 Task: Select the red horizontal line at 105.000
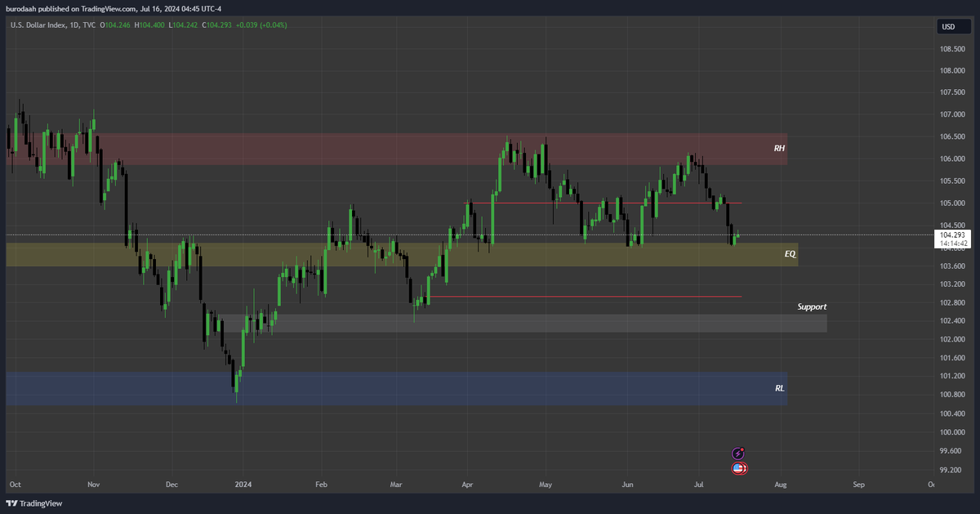[x=604, y=203]
